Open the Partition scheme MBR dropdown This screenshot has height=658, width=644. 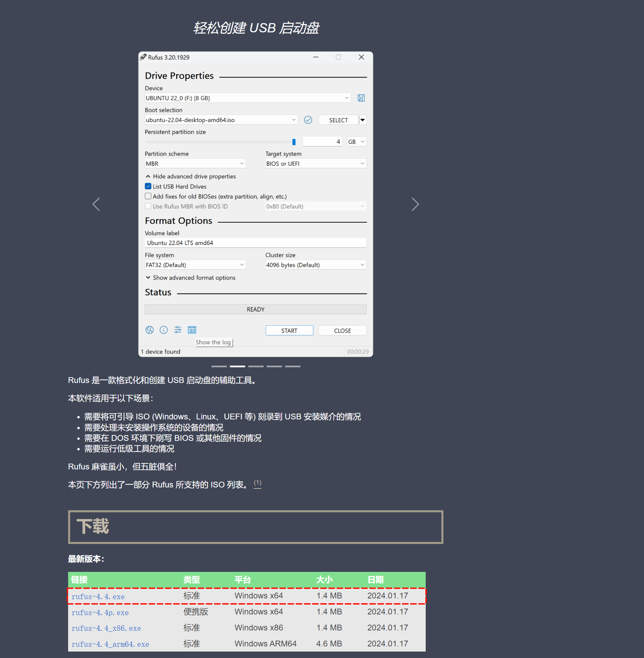[195, 163]
